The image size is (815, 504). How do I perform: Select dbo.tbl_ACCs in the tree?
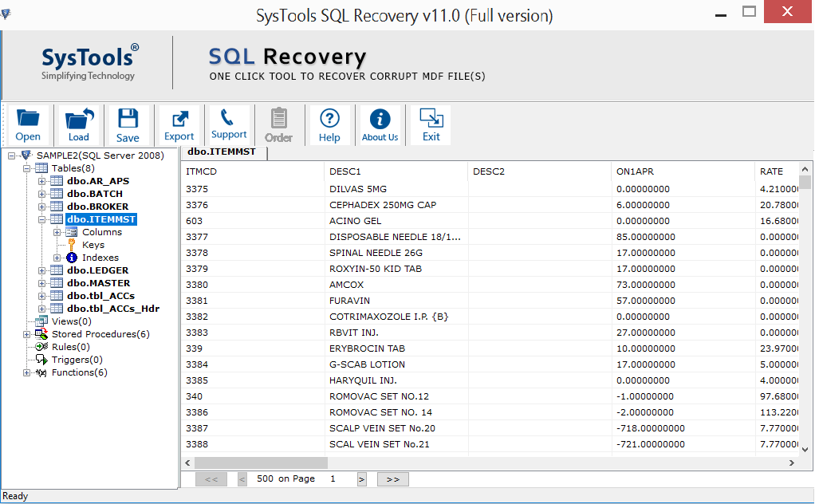(x=100, y=296)
